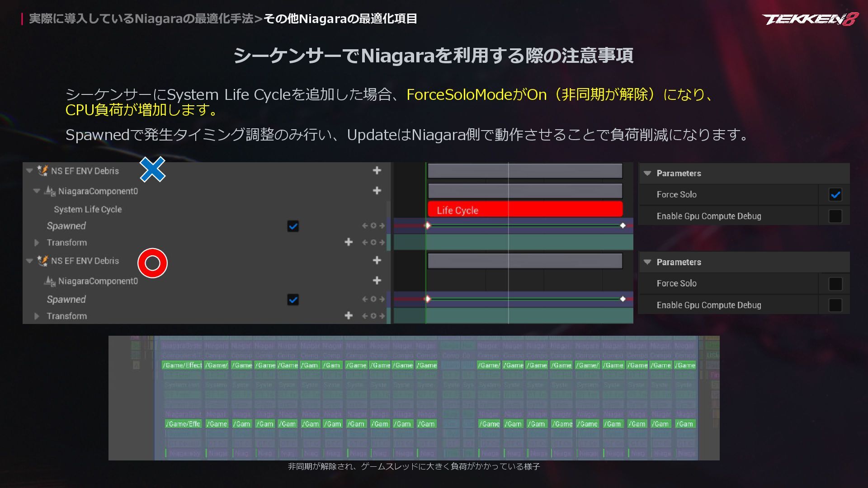Select the bottom NiagaraComponent0 track

click(98, 281)
